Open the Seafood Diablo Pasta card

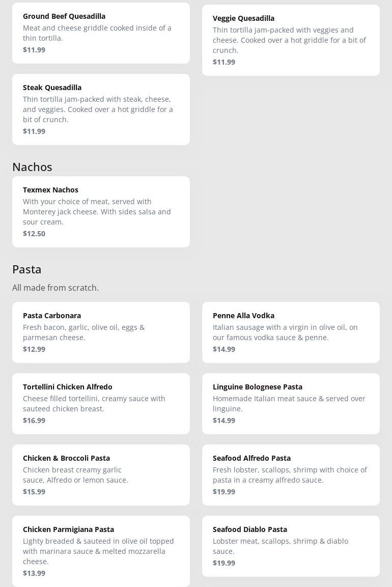click(291, 546)
